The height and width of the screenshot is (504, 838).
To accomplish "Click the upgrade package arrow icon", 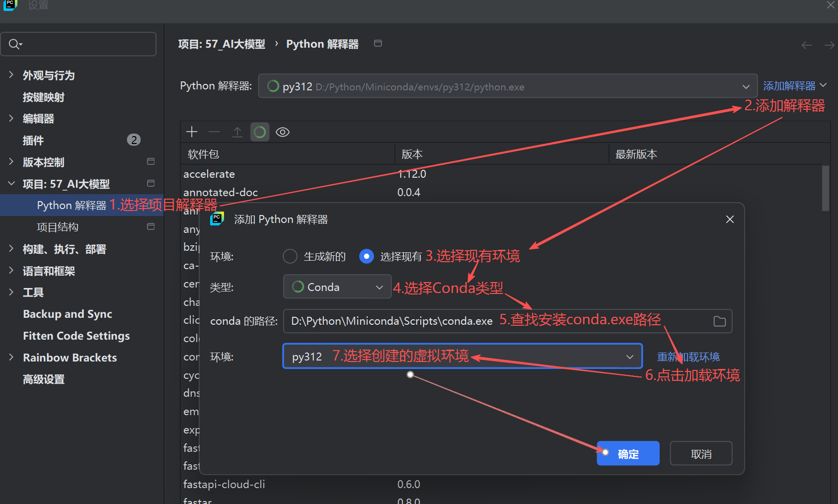I will tap(237, 132).
